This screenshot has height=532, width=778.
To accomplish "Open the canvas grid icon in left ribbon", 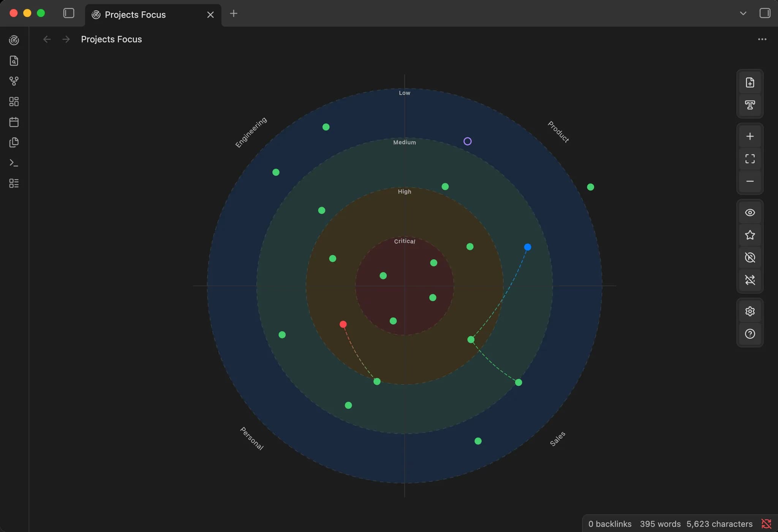I will 14,101.
